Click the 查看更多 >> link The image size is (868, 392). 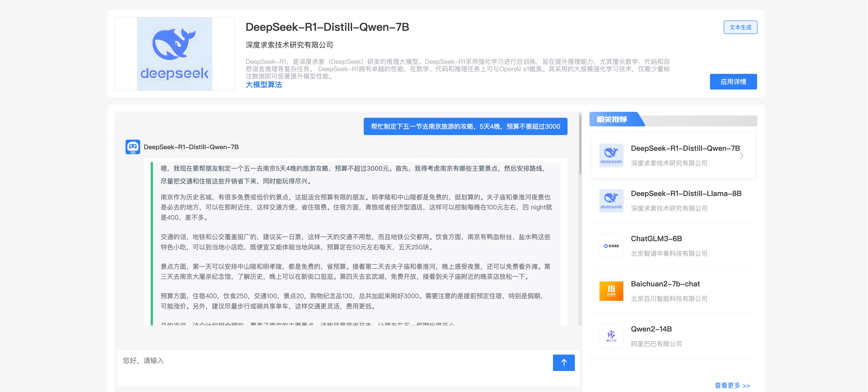[x=732, y=385]
